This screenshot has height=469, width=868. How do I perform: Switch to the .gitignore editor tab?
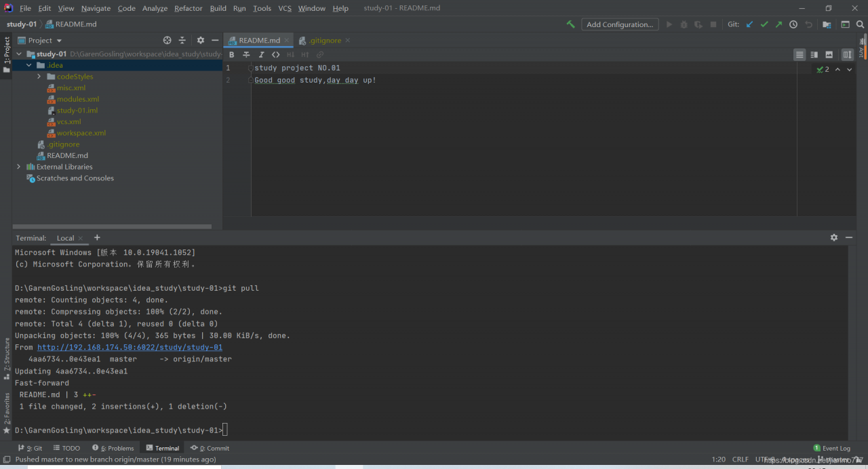[324, 41]
